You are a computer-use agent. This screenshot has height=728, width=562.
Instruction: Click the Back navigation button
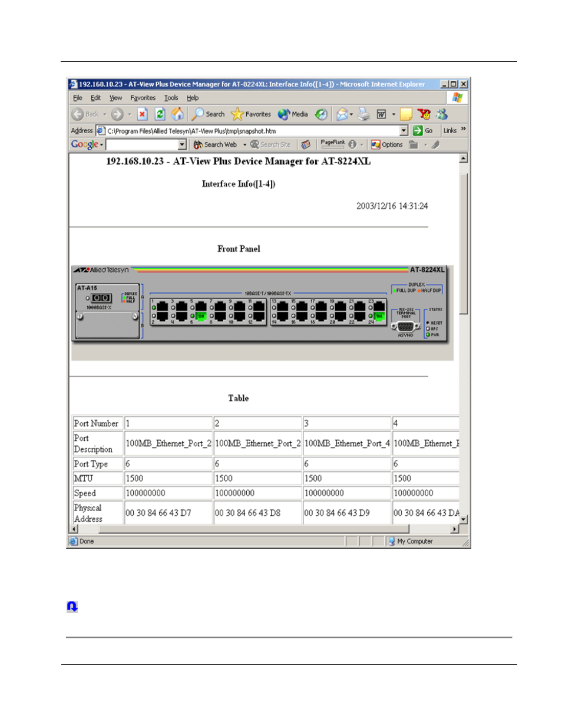pyautogui.click(x=85, y=114)
